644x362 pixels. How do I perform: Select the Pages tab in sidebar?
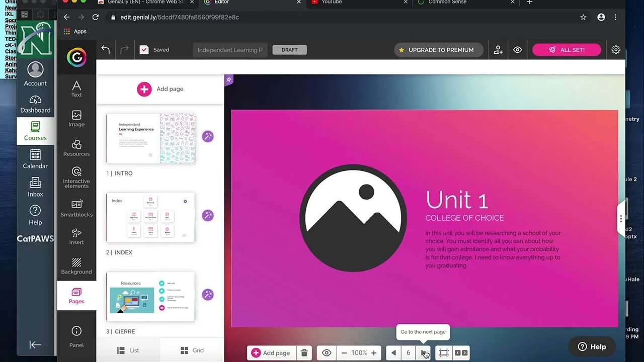click(76, 296)
